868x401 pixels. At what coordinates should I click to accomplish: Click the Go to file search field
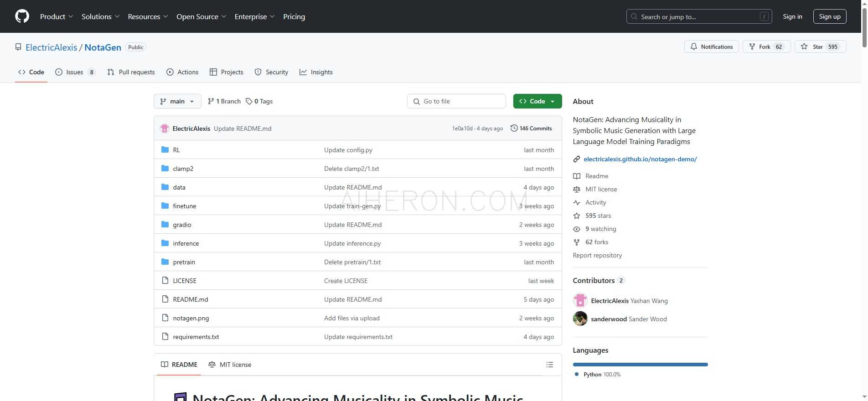pyautogui.click(x=456, y=101)
